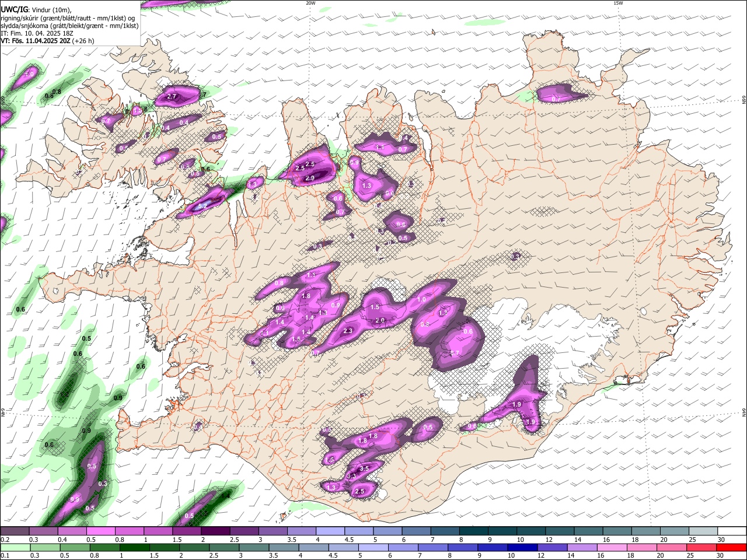
Task: Click the 'Vindur (10m)' header text
Action: [51, 10]
